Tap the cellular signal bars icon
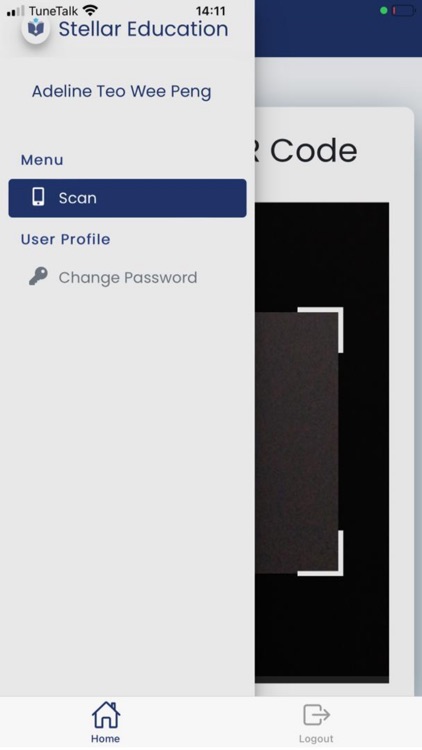 click(x=16, y=11)
